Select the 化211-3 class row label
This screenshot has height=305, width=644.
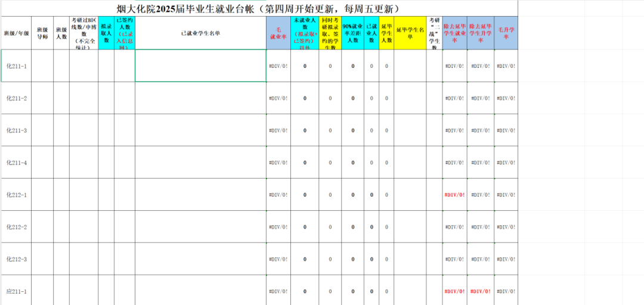[16, 130]
